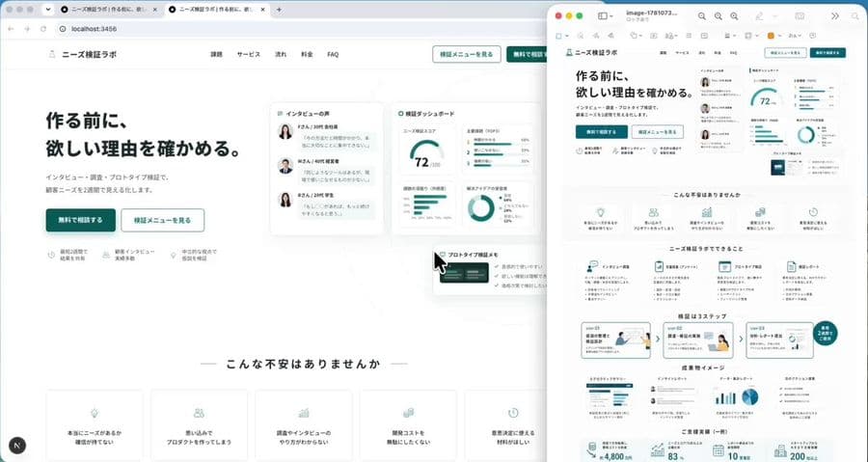The height and width of the screenshot is (462, 868).
Task: Go back in browser history
Action: [x=11, y=29]
